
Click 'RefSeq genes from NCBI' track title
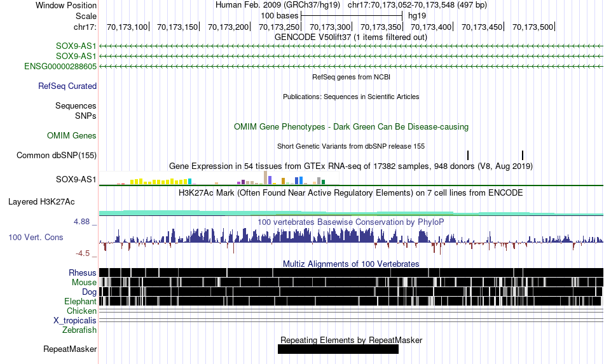[x=351, y=77]
